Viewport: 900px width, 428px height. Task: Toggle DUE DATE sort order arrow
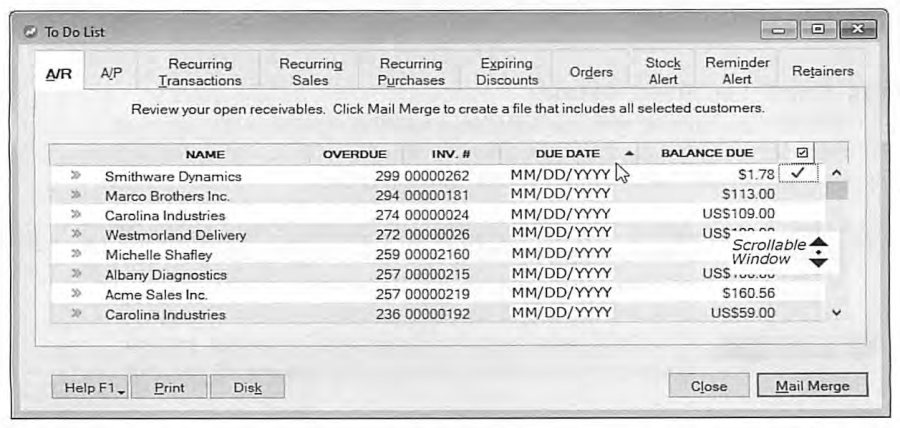point(630,153)
